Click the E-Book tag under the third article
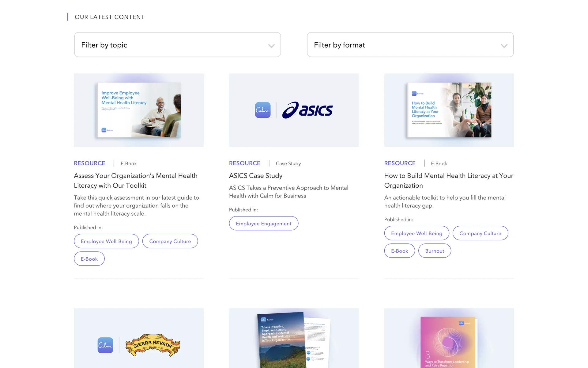 point(399,251)
